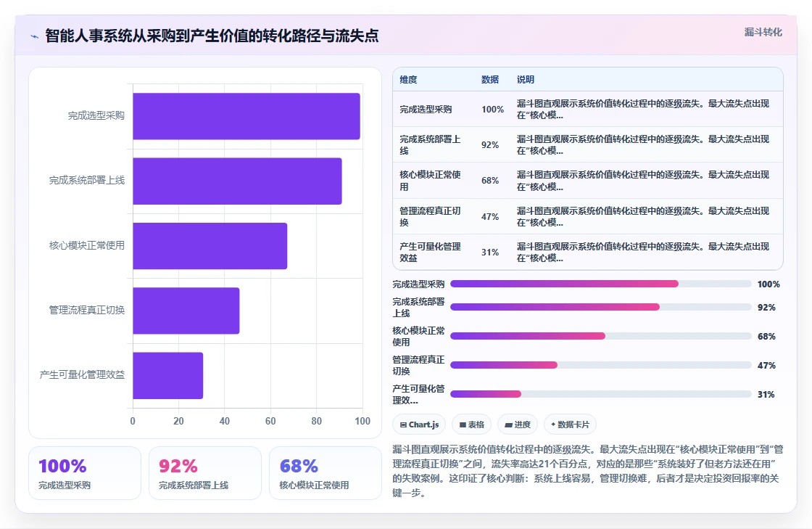Select the Chart.js chip
The image size is (812, 529).
click(x=419, y=425)
